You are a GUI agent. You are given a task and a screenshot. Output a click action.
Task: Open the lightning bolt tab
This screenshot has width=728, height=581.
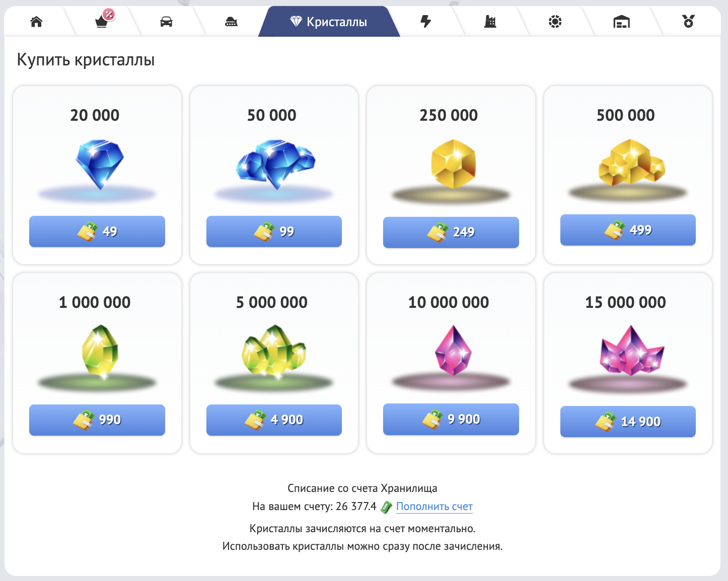tap(426, 22)
